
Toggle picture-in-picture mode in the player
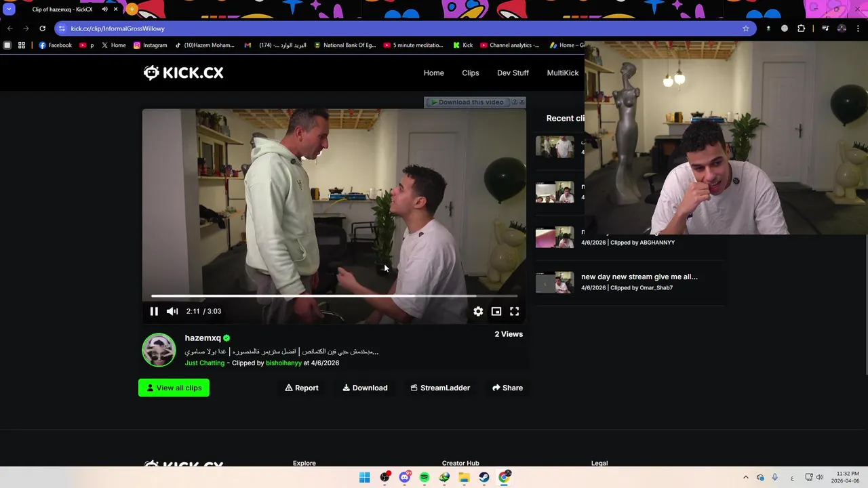pos(496,311)
